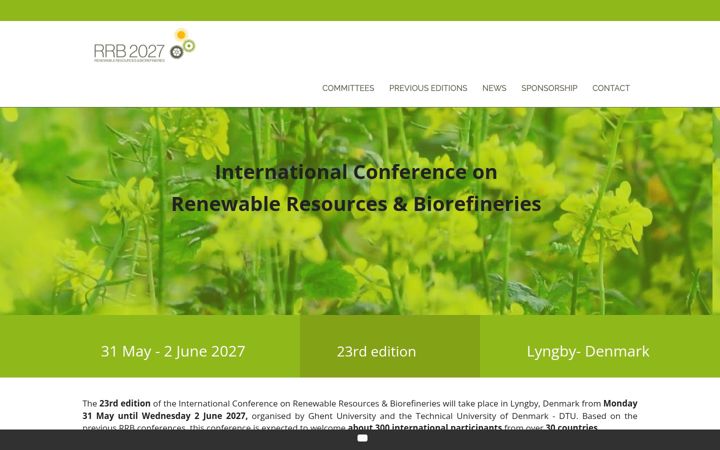The width and height of the screenshot is (720, 450).
Task: Click the about 300 international participants text
Action: (425, 428)
